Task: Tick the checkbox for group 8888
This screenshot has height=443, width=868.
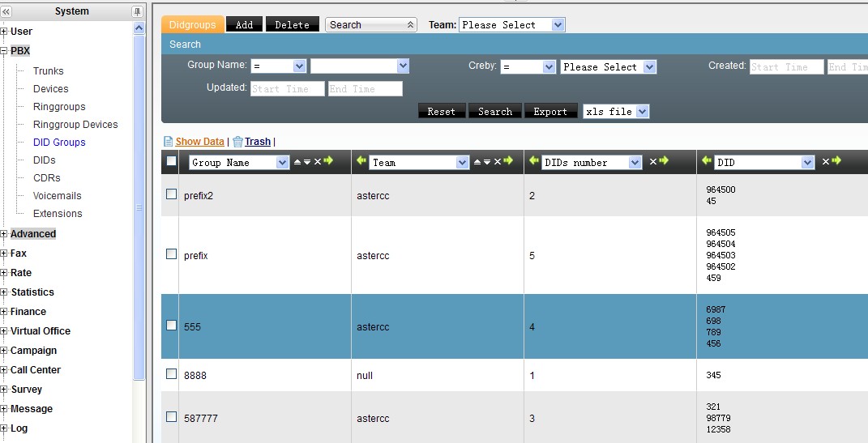Action: pos(171,374)
